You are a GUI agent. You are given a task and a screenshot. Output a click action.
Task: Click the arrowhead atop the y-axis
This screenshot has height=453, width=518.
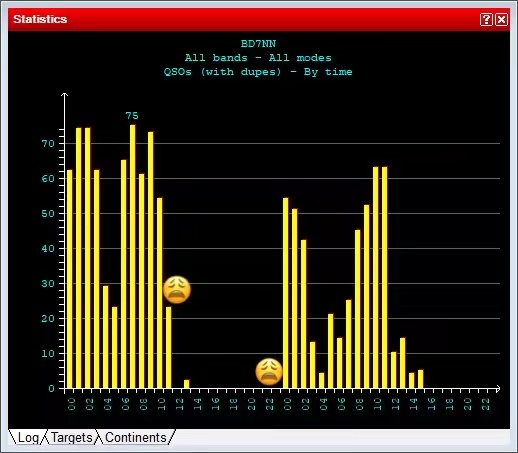[65, 95]
